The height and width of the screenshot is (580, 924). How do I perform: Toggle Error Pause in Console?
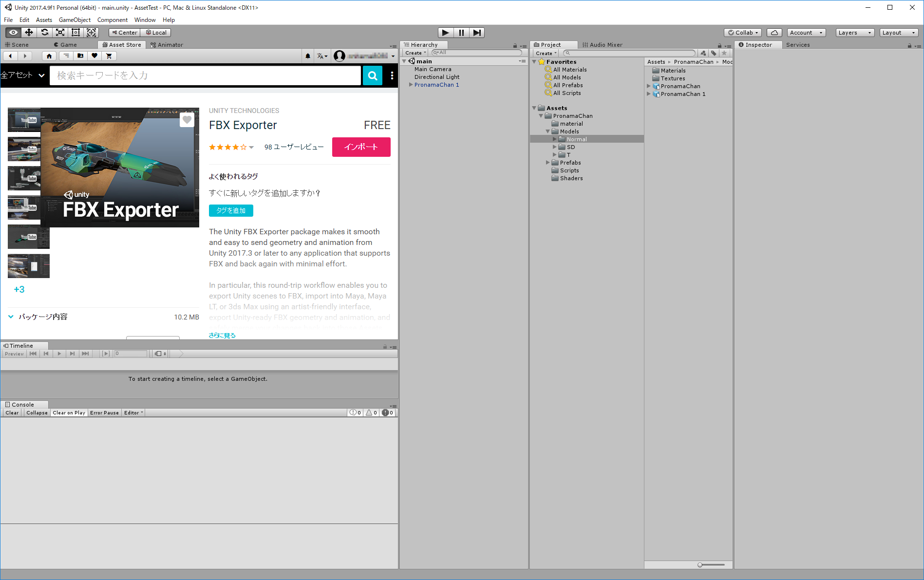(104, 412)
